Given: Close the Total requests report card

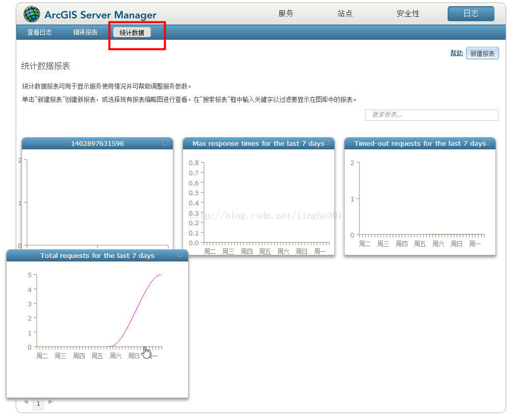Looking at the screenshot, I should coord(180,255).
